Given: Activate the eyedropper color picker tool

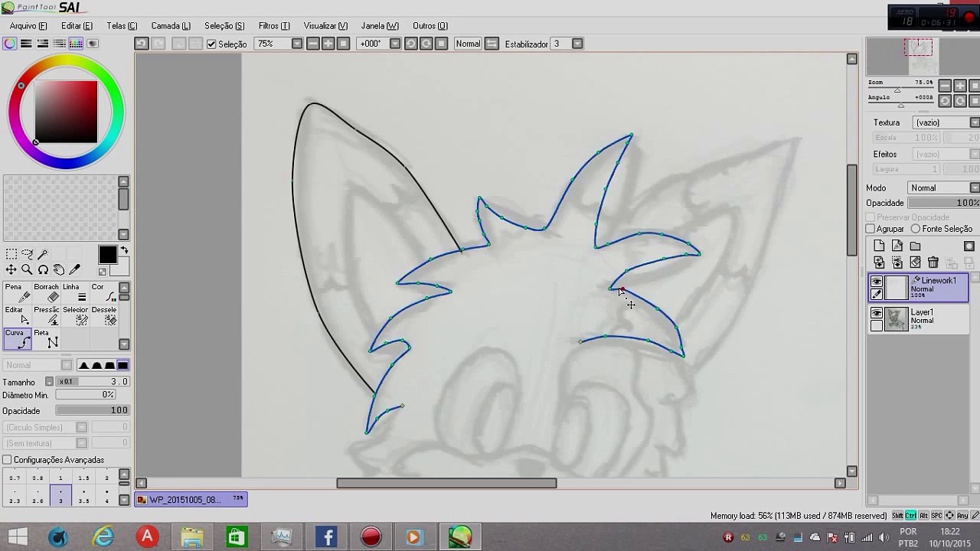Looking at the screenshot, I should 75,269.
